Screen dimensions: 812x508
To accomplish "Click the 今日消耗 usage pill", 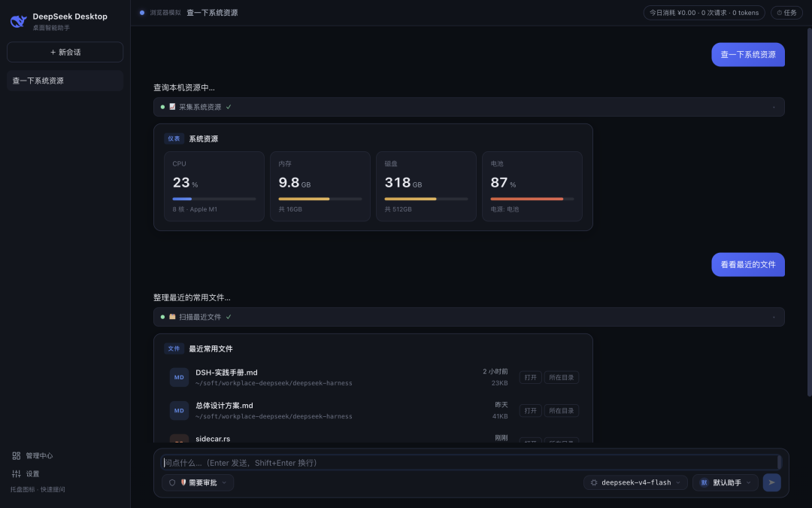I will coord(704,13).
